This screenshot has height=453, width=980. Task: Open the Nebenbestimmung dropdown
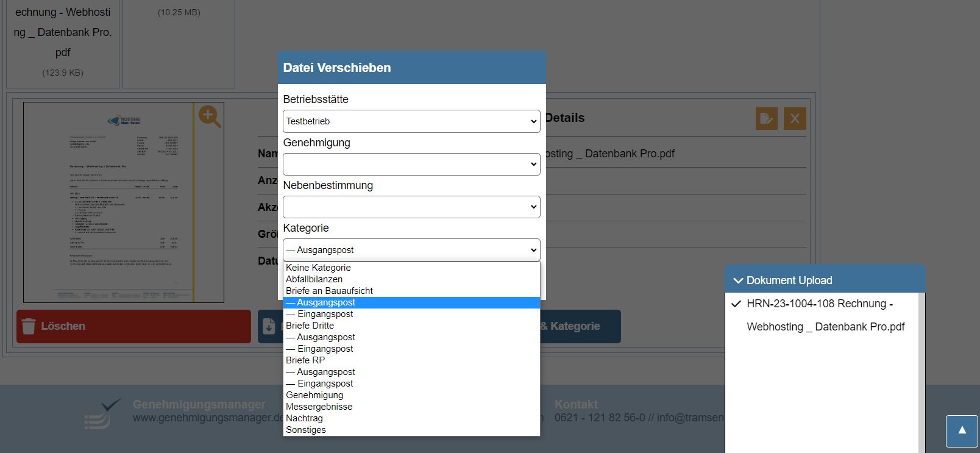411,207
